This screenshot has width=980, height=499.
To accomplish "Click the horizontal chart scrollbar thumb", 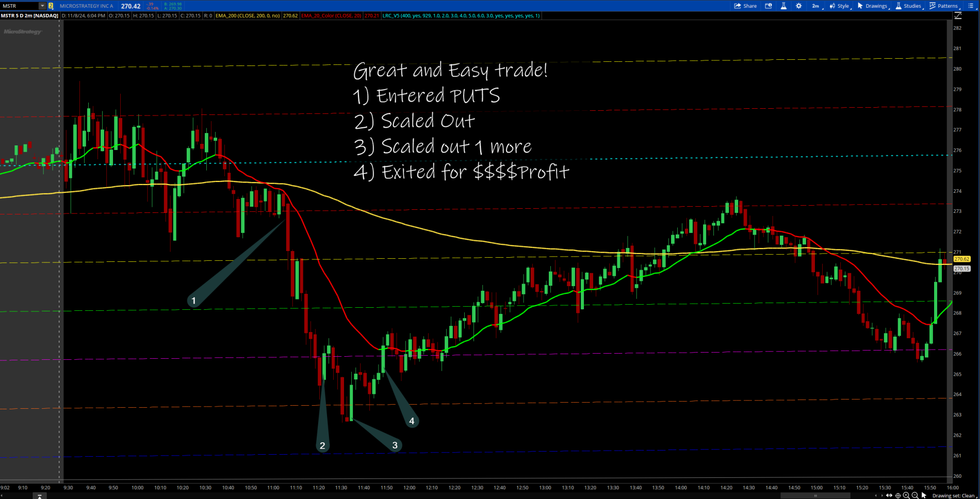I will pos(815,495).
